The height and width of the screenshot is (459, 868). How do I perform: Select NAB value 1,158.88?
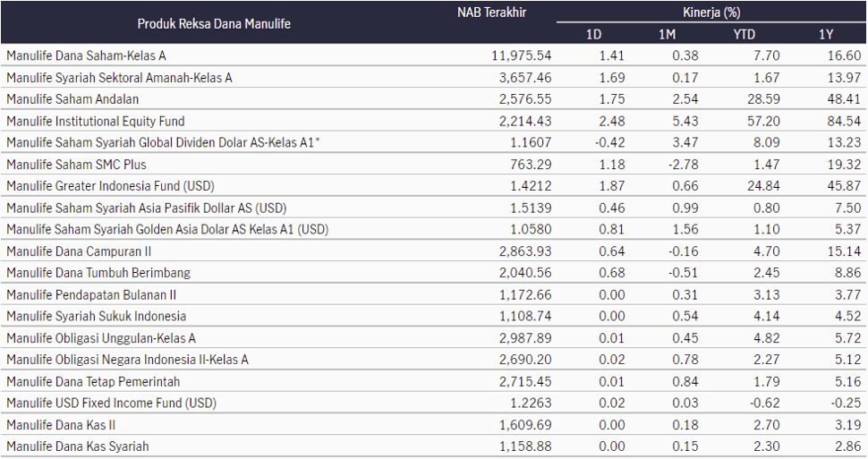point(525,446)
